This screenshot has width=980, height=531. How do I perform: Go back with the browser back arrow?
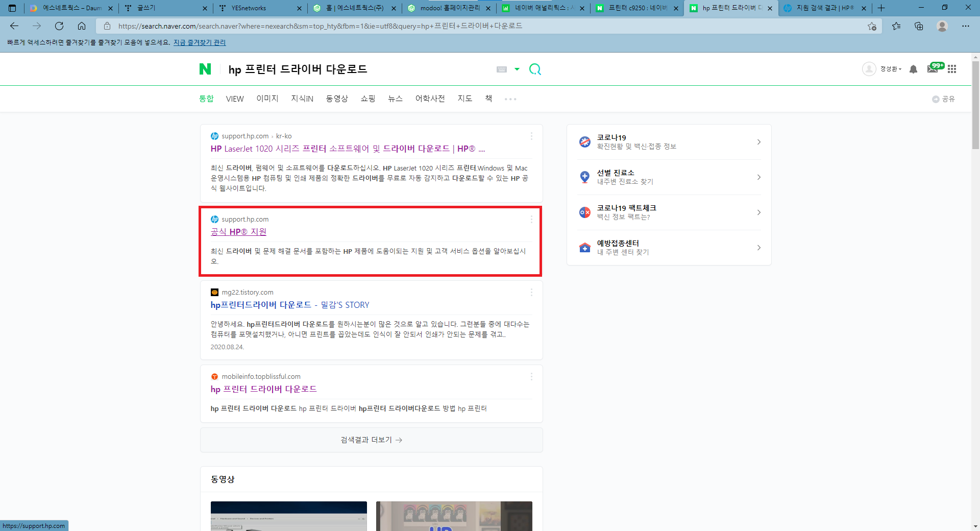(14, 26)
